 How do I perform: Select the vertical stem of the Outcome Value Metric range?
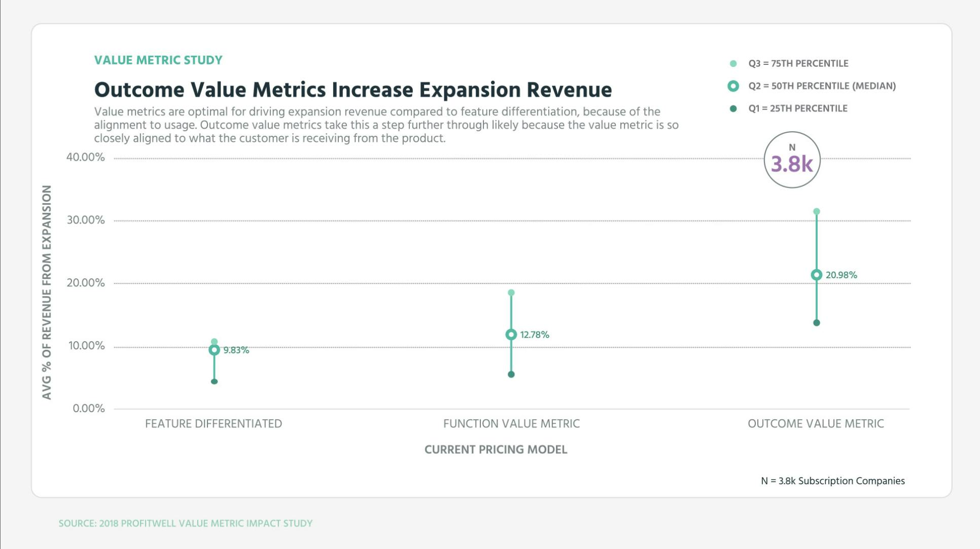tap(817, 243)
